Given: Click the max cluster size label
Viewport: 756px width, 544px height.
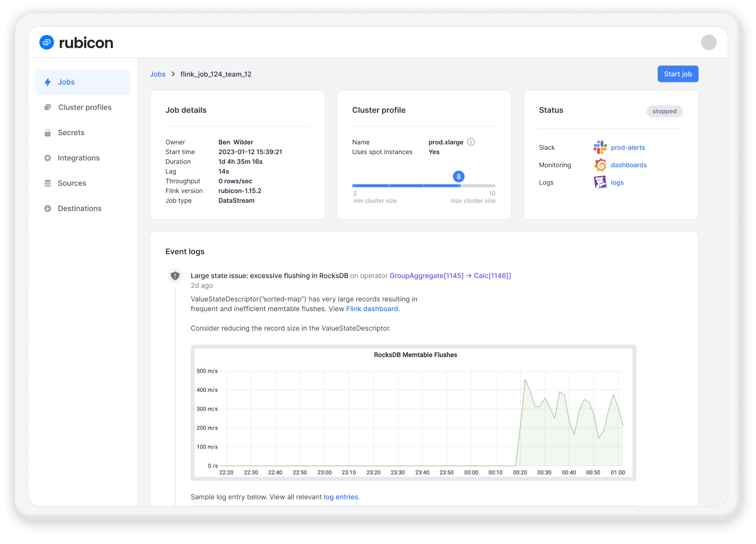Looking at the screenshot, I should click(x=473, y=201).
